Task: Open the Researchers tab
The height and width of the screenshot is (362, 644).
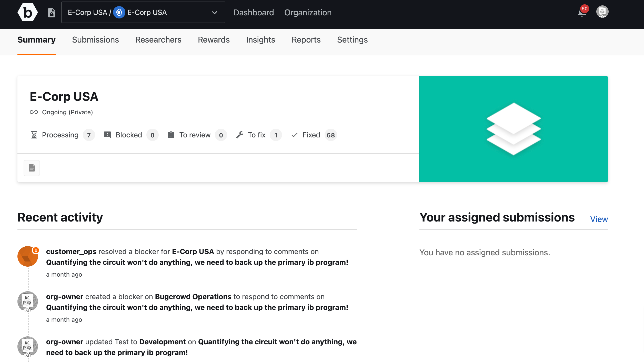Action: click(158, 40)
